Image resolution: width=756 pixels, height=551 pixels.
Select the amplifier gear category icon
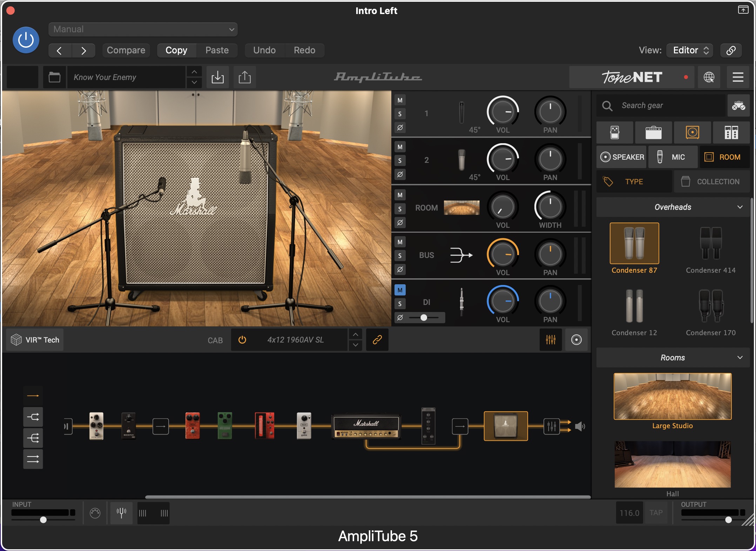pyautogui.click(x=654, y=133)
